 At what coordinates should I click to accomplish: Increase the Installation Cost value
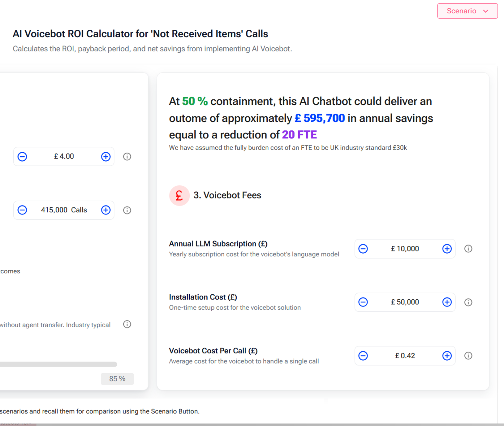tap(447, 302)
